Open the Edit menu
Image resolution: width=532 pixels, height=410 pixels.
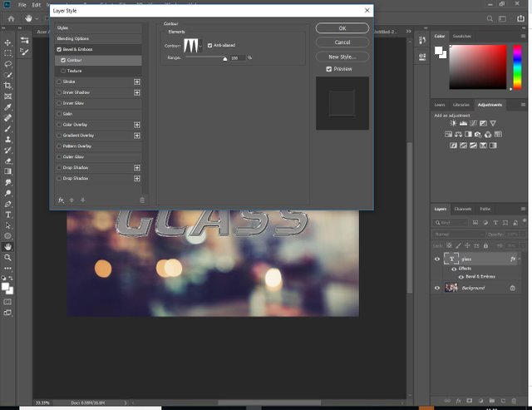click(x=37, y=5)
